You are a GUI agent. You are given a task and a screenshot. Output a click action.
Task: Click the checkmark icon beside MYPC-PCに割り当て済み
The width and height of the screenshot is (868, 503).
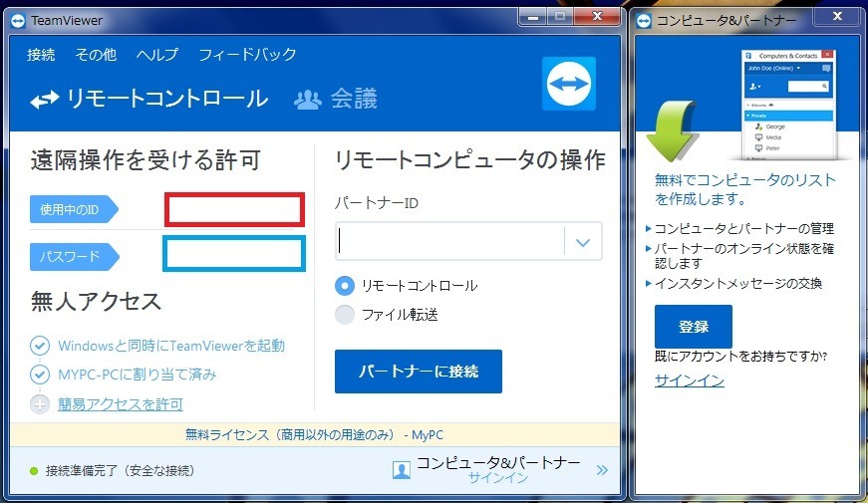[39, 375]
